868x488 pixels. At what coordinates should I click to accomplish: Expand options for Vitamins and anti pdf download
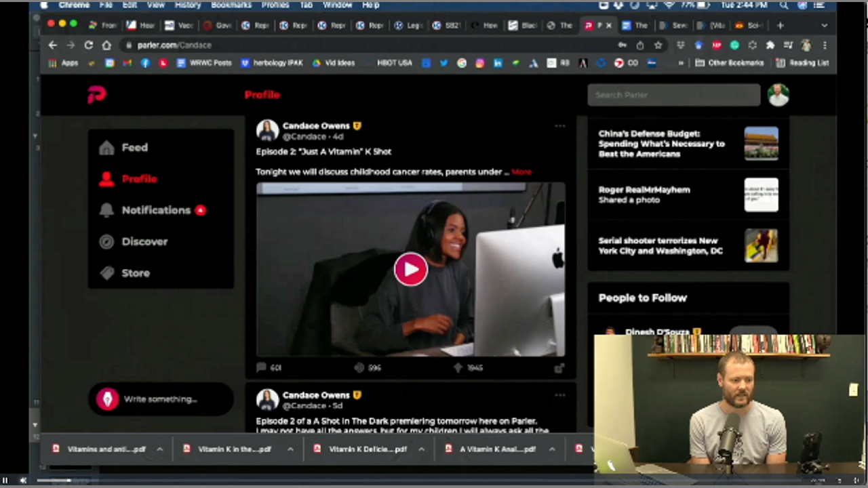159,449
